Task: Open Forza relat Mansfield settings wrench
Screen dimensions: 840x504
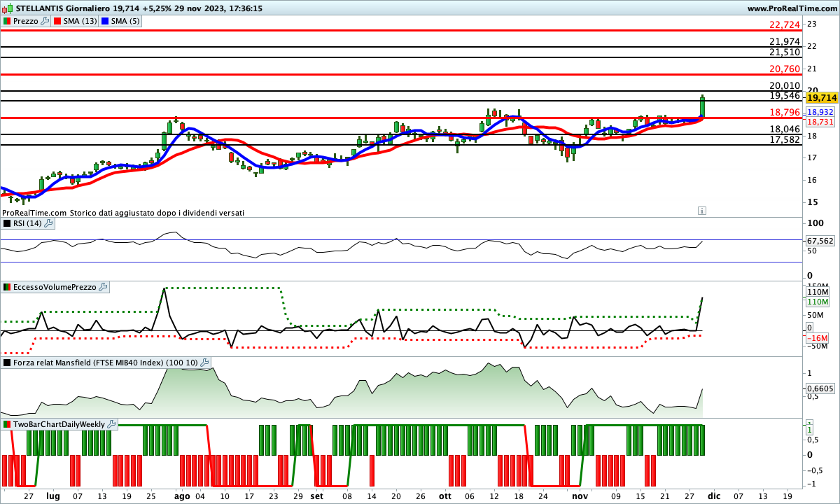Action: (204, 363)
